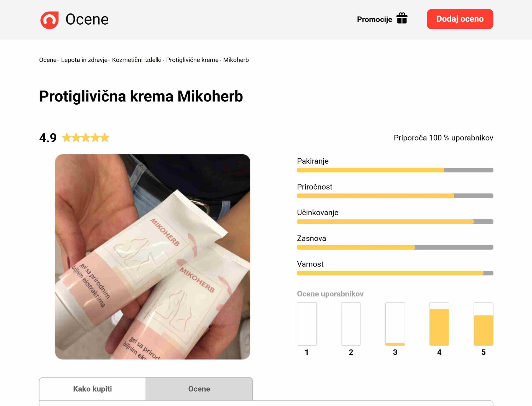532x406 pixels.
Task: Select the 4-star ratings histogram bar
Action: point(439,324)
